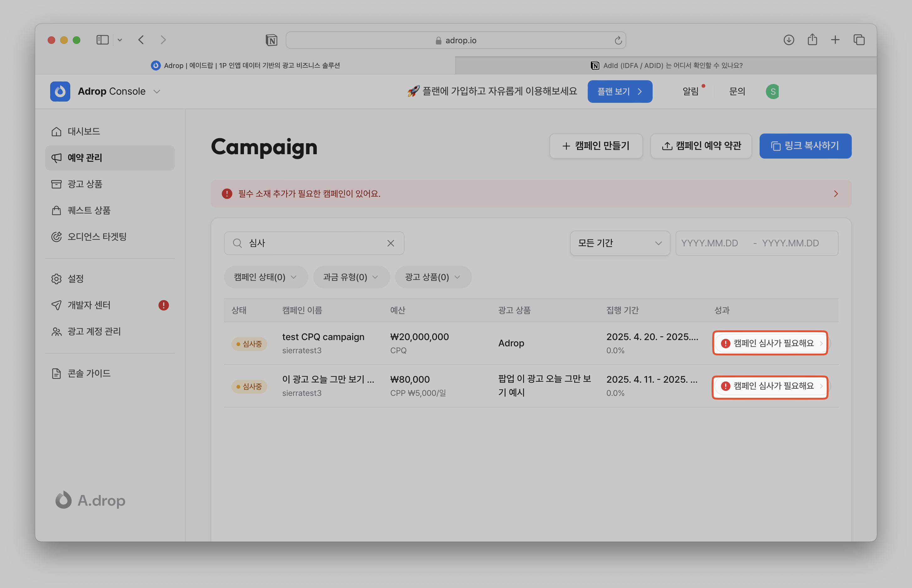Open the 대시보드 home icon
912x588 pixels.
(56, 131)
